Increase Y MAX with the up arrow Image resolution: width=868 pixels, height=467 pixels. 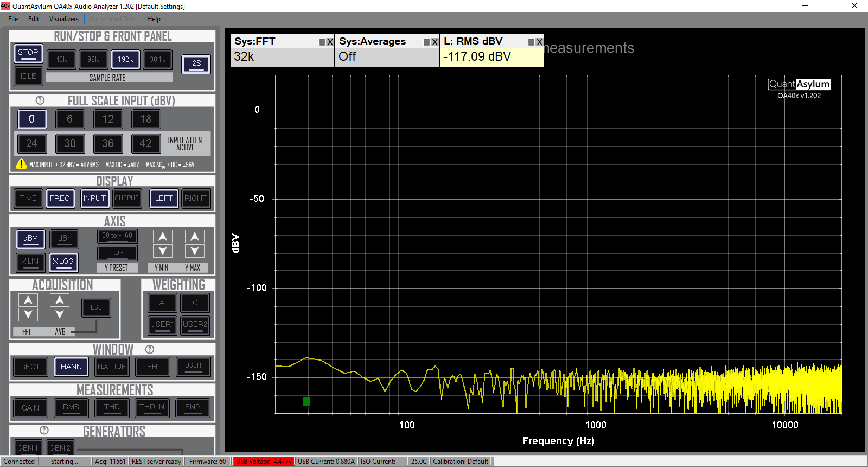coord(195,236)
